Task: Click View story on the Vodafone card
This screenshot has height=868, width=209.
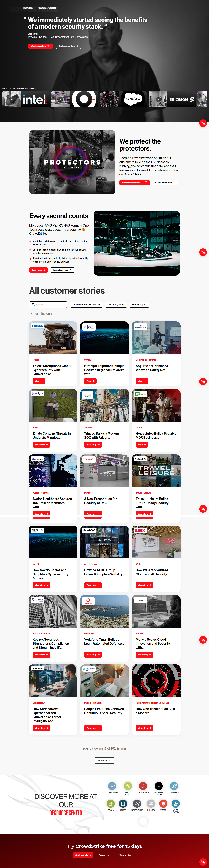Action: click(93, 654)
